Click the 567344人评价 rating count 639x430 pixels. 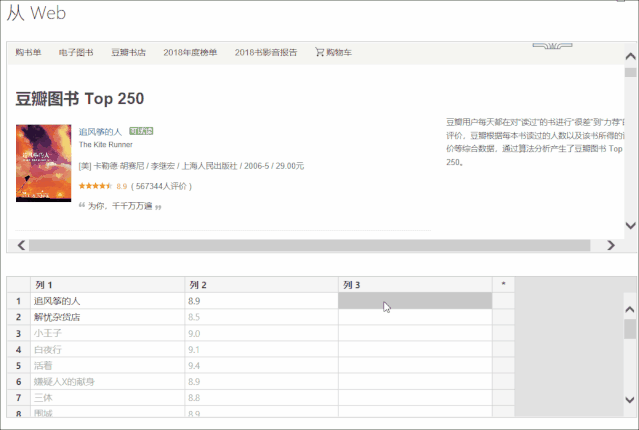(x=161, y=186)
